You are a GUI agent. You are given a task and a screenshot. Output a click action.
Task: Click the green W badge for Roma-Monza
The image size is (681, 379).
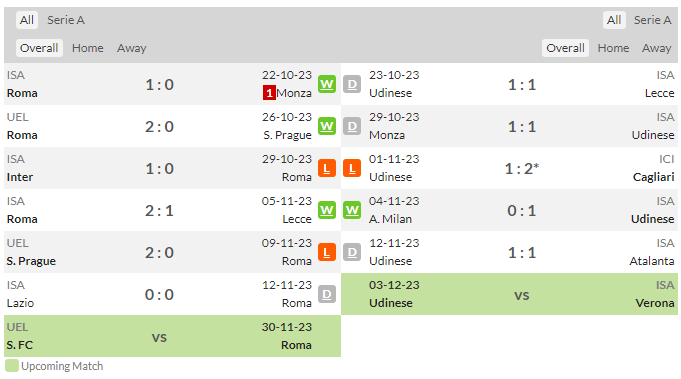click(327, 84)
